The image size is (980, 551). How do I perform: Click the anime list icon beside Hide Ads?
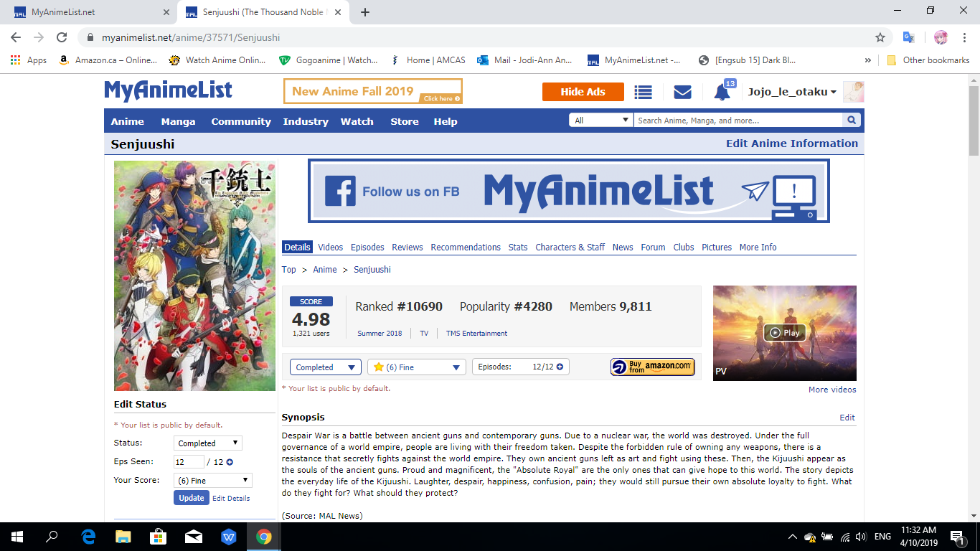pyautogui.click(x=643, y=91)
